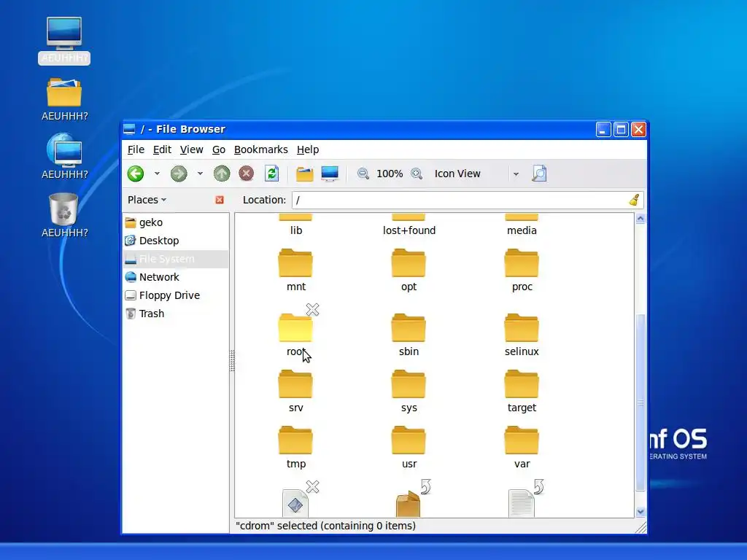Select Floppy Drive in the sidebar

[x=176, y=295]
